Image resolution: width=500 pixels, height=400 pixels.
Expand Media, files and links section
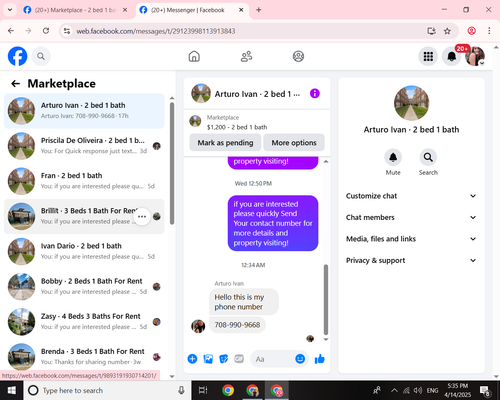tap(411, 239)
